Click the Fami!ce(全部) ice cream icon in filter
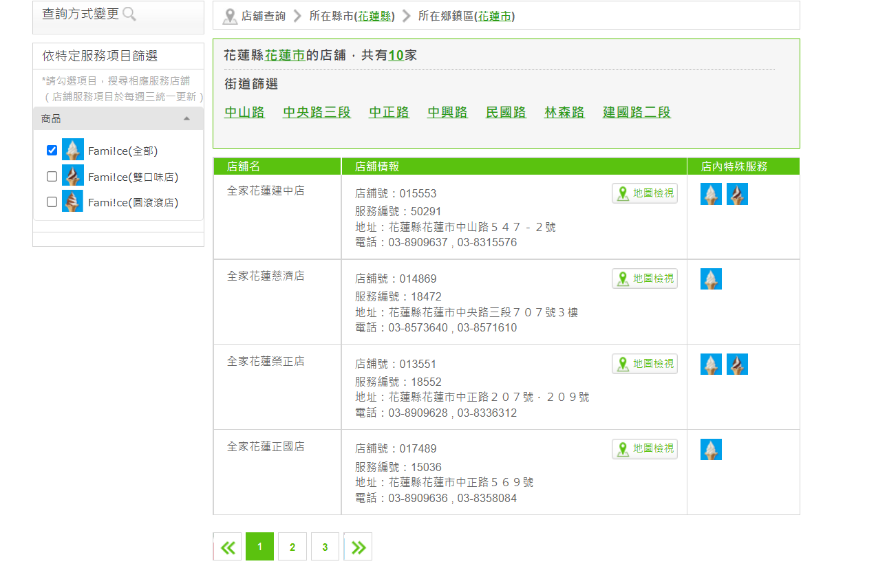887x588 pixels. (x=73, y=150)
